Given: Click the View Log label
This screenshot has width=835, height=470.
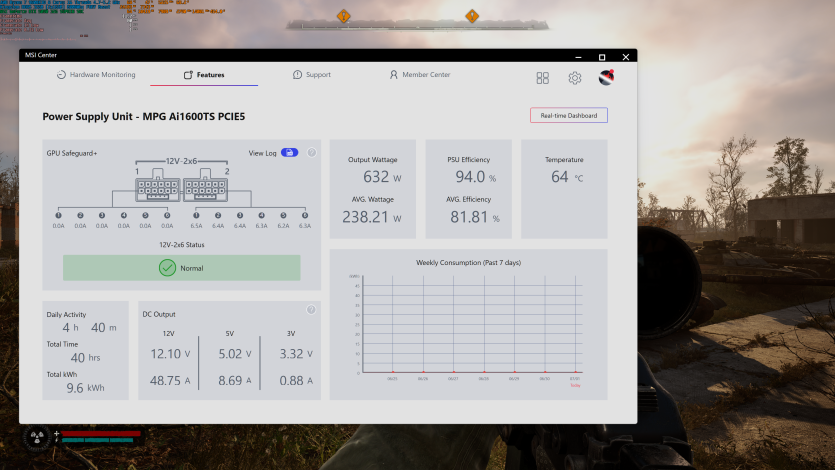Looking at the screenshot, I should coord(263,153).
